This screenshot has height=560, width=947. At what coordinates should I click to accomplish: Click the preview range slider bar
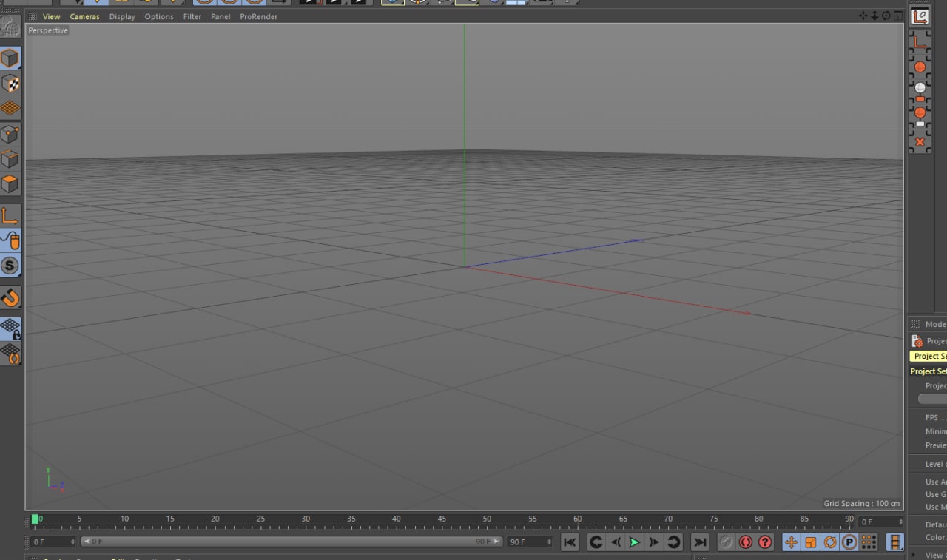tap(292, 542)
